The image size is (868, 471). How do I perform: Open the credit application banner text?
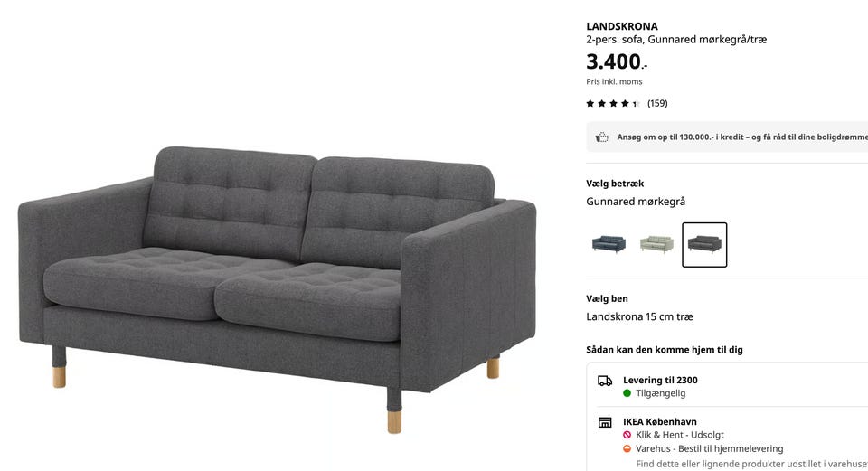click(742, 137)
